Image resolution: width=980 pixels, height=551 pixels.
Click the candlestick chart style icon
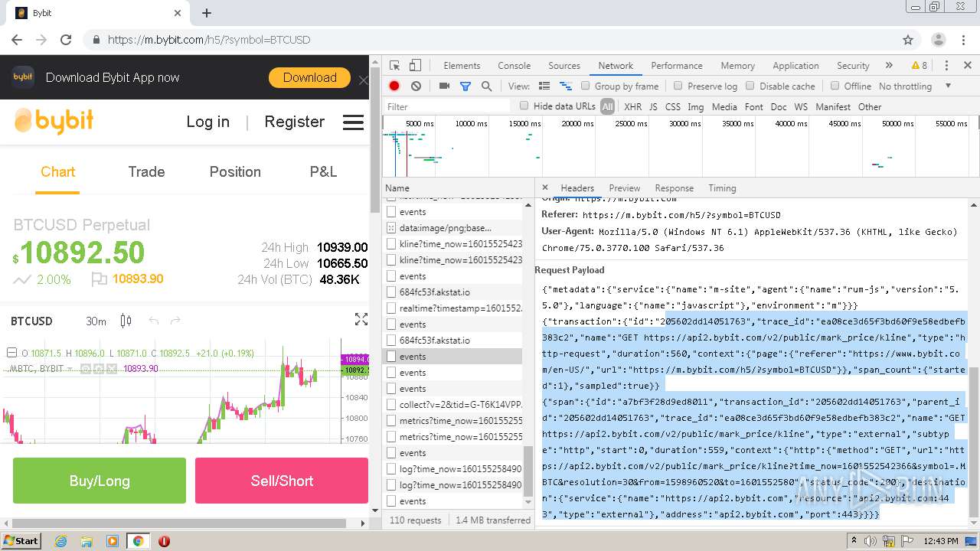[x=126, y=321]
